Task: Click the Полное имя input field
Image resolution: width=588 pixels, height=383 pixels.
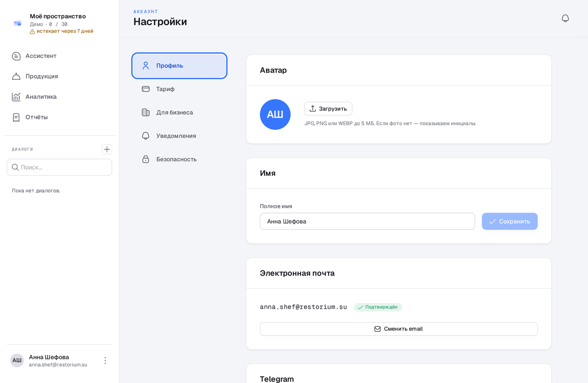Action: click(x=367, y=221)
